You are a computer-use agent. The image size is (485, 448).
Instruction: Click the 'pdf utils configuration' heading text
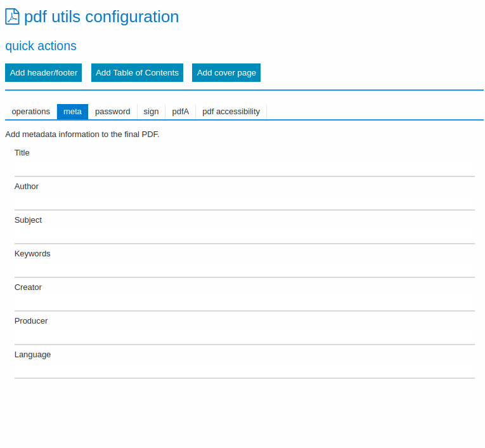coord(101,16)
